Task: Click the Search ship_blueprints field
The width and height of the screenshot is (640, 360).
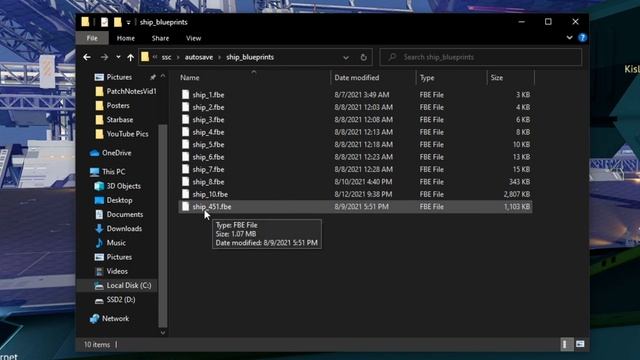Action: (481, 57)
